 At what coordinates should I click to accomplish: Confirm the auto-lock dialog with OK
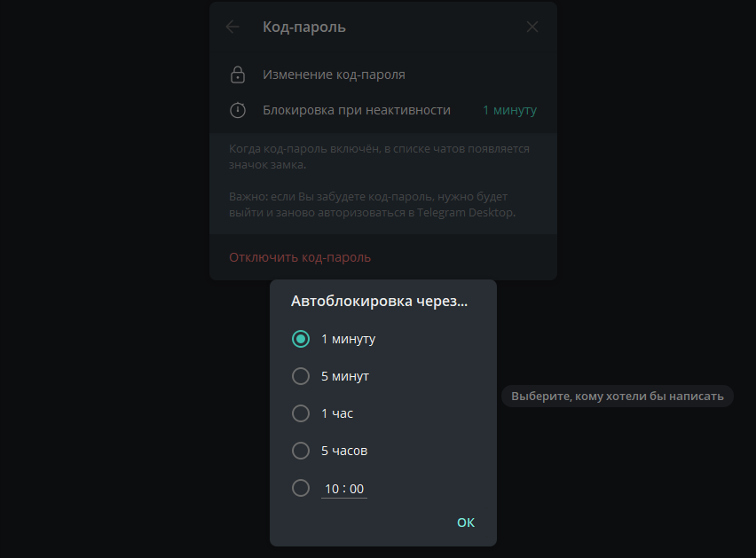466,523
